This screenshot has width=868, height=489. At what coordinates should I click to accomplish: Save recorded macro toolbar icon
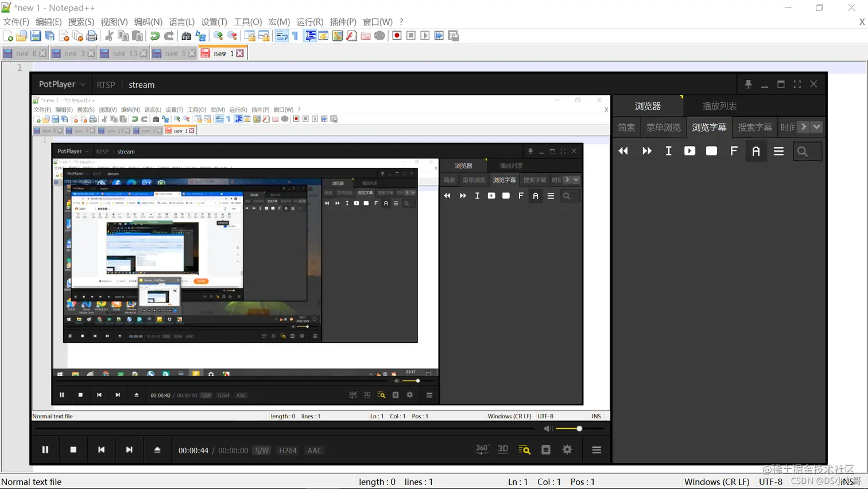click(453, 36)
